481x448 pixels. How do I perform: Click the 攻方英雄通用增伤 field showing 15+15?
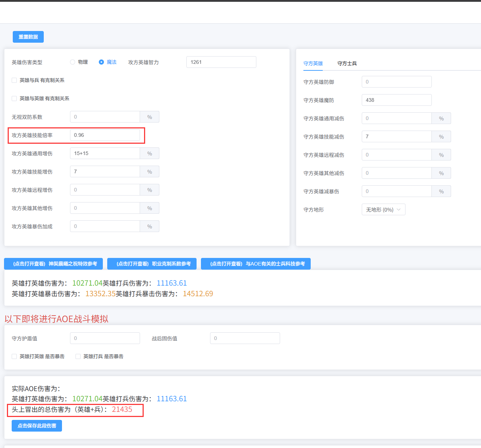tap(105, 153)
